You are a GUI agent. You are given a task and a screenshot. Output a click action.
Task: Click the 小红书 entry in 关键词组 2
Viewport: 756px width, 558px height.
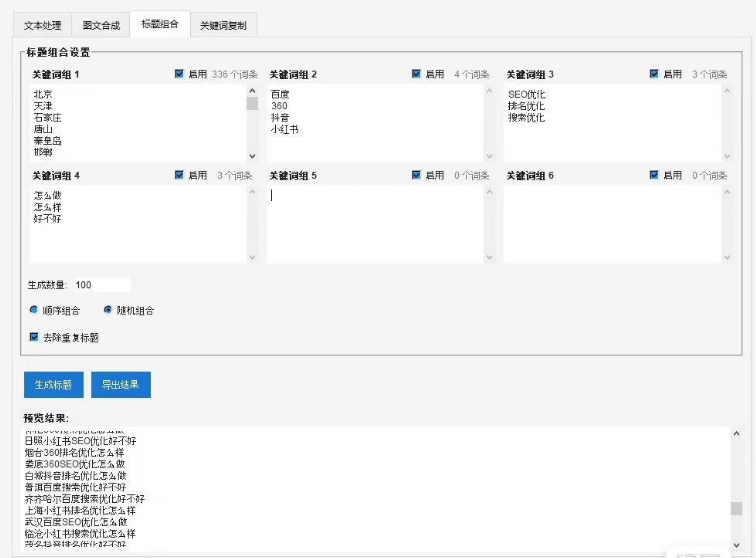(x=284, y=129)
